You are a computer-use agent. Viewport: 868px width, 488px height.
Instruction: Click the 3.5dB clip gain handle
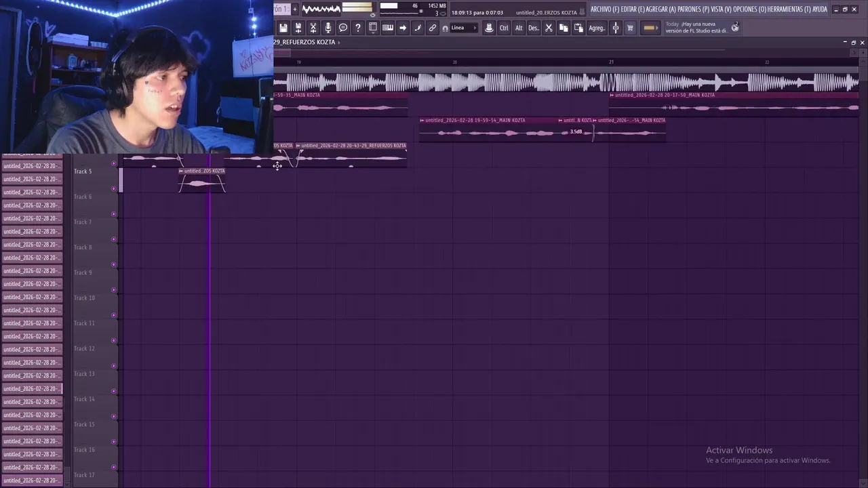[576, 131]
